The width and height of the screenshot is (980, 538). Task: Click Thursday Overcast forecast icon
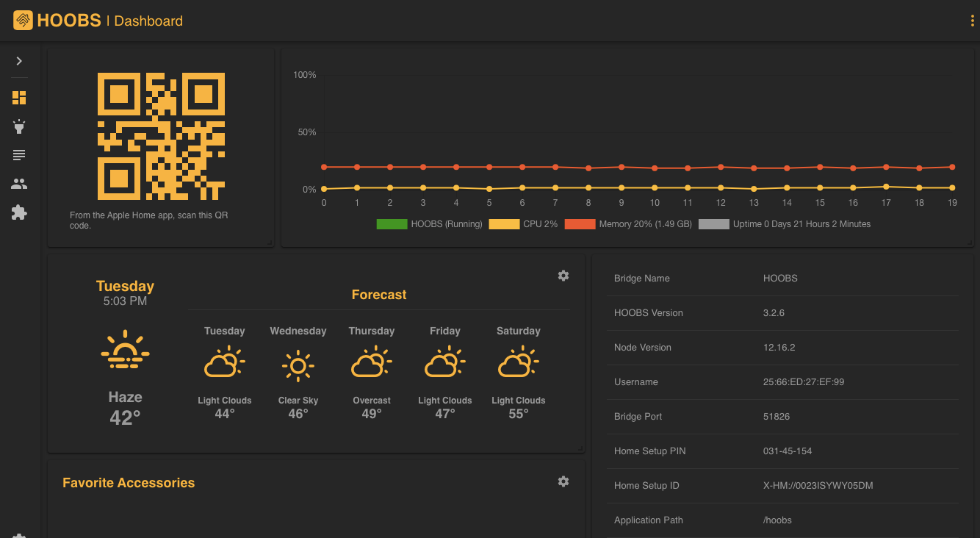click(372, 363)
